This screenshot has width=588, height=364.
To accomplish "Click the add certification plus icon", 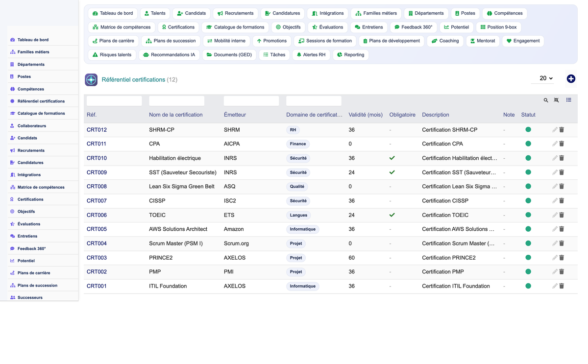I will (x=571, y=79).
